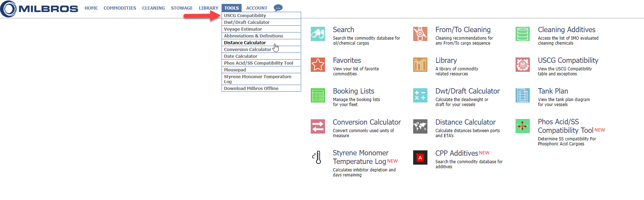644x200 pixels.
Task: Click the Library books icon
Action: click(420, 65)
